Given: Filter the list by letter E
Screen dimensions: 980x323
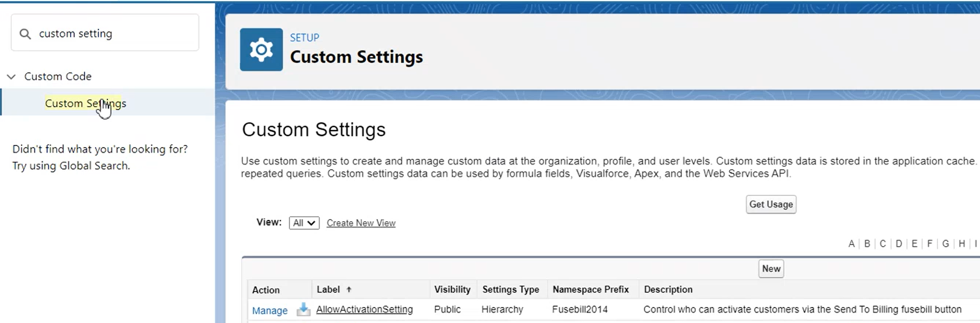Looking at the screenshot, I should pyautogui.click(x=914, y=244).
